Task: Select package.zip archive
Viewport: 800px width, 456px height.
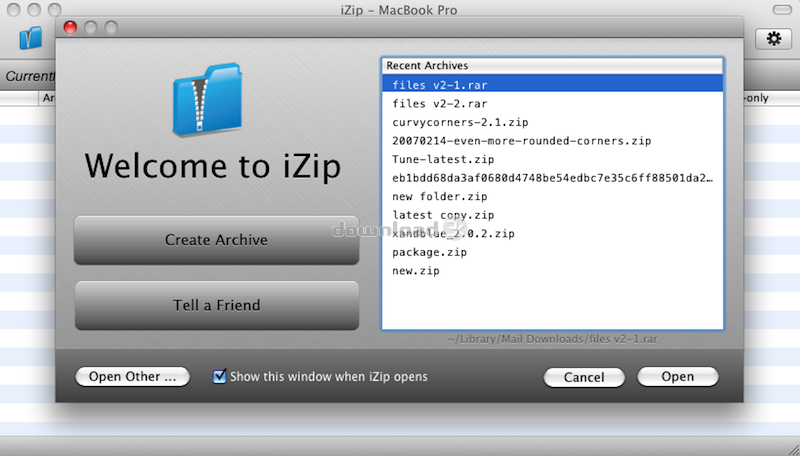Action: tap(553, 252)
